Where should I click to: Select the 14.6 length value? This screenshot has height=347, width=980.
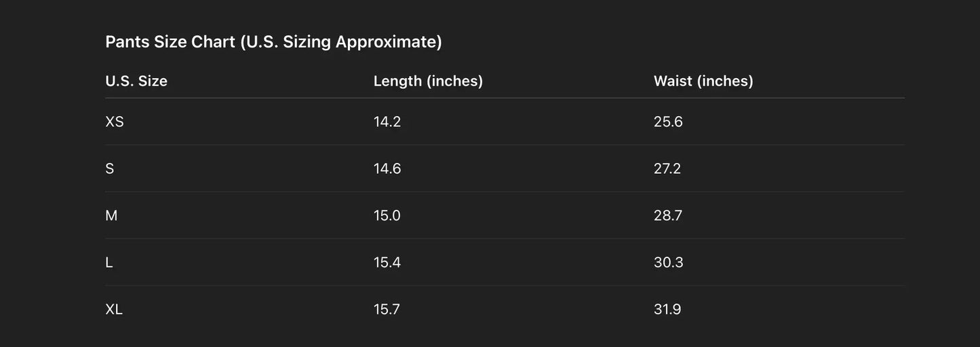click(x=387, y=169)
